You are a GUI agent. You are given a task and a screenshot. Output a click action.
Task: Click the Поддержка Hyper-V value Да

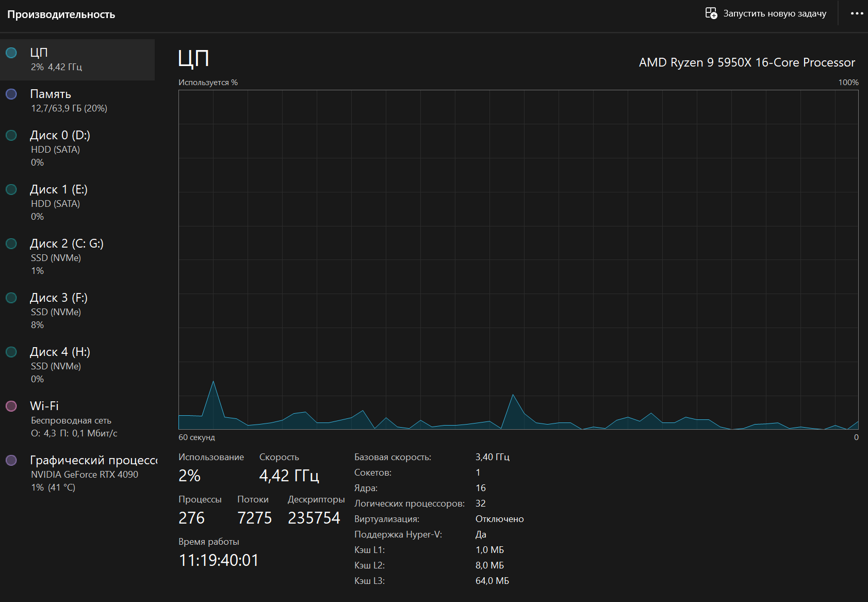[481, 534]
